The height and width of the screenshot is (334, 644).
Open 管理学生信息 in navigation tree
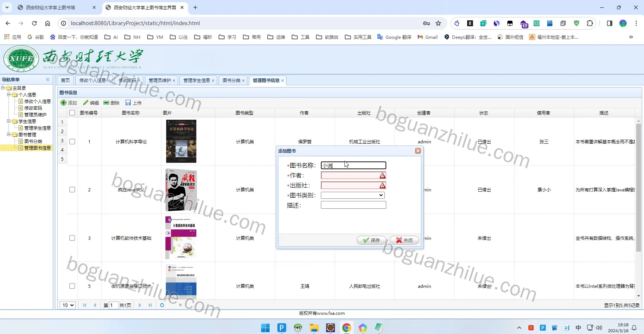click(38, 128)
